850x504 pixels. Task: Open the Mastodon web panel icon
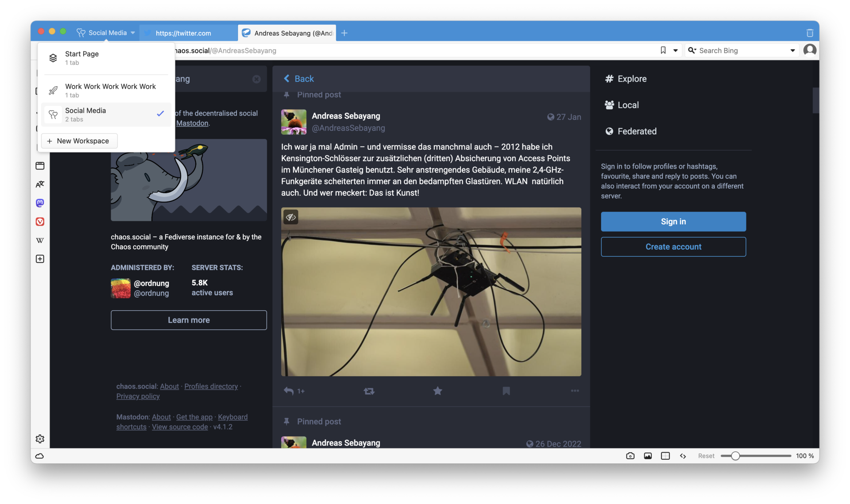pyautogui.click(x=40, y=203)
